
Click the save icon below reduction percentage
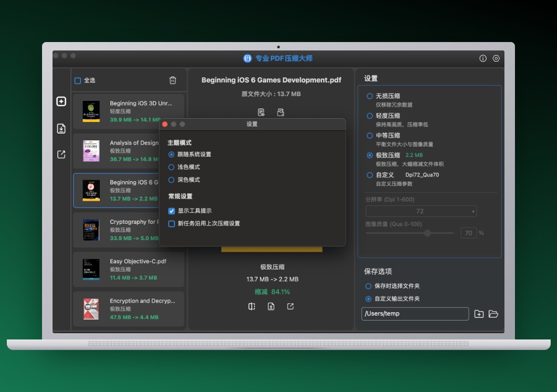click(271, 306)
